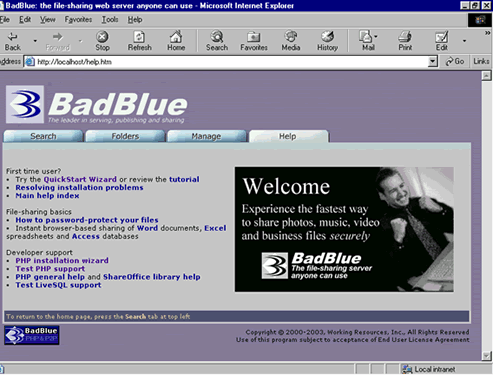The height and width of the screenshot is (375, 500).
Task: Open How to password-protect your files
Action: coord(87,220)
